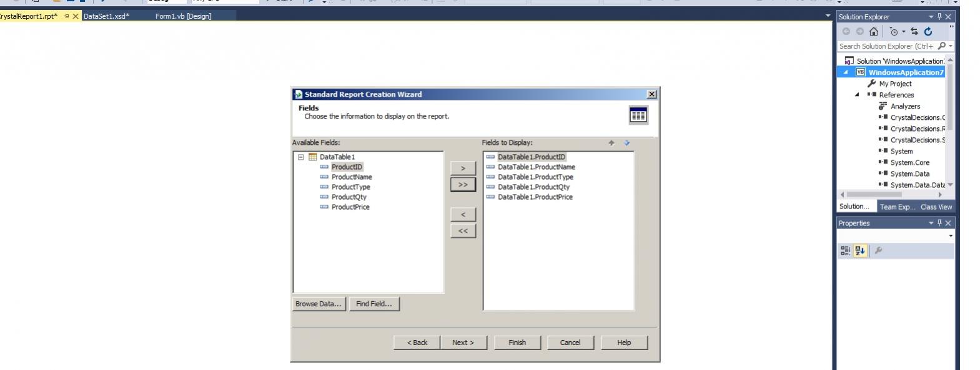
Task: Switch to the Form1.vb [Design] tab
Action: 183,16
